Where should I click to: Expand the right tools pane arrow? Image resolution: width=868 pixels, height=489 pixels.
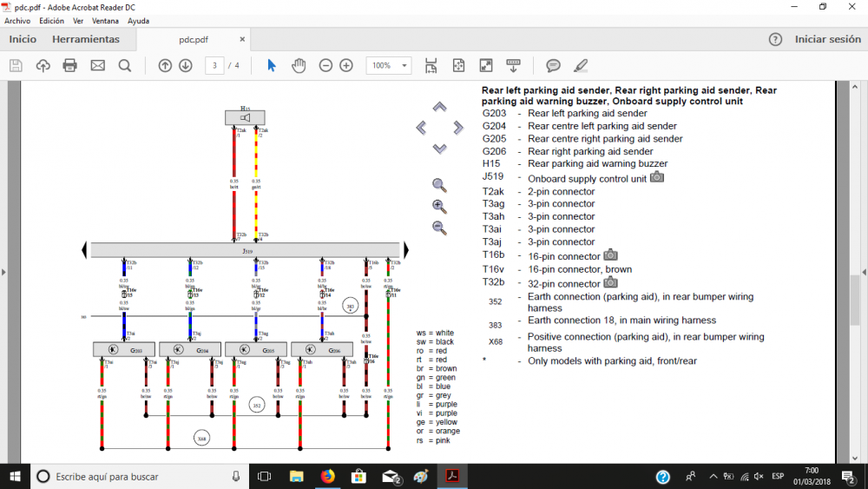click(865, 272)
